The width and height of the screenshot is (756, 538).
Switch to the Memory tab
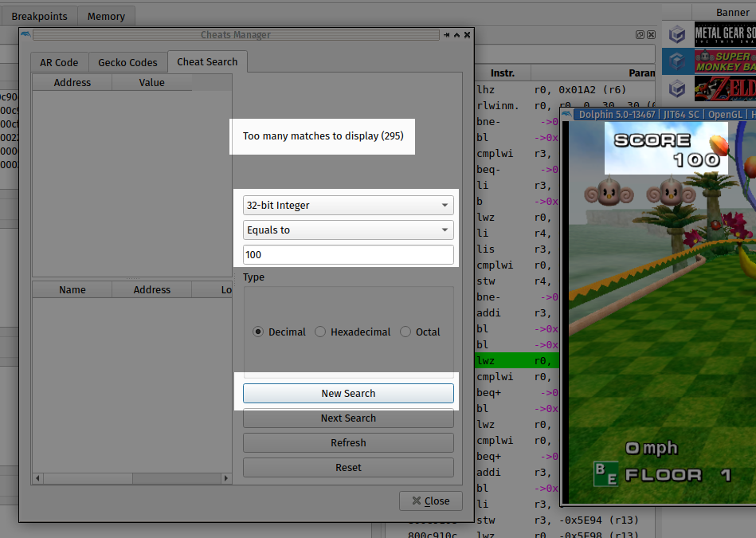[106, 17]
